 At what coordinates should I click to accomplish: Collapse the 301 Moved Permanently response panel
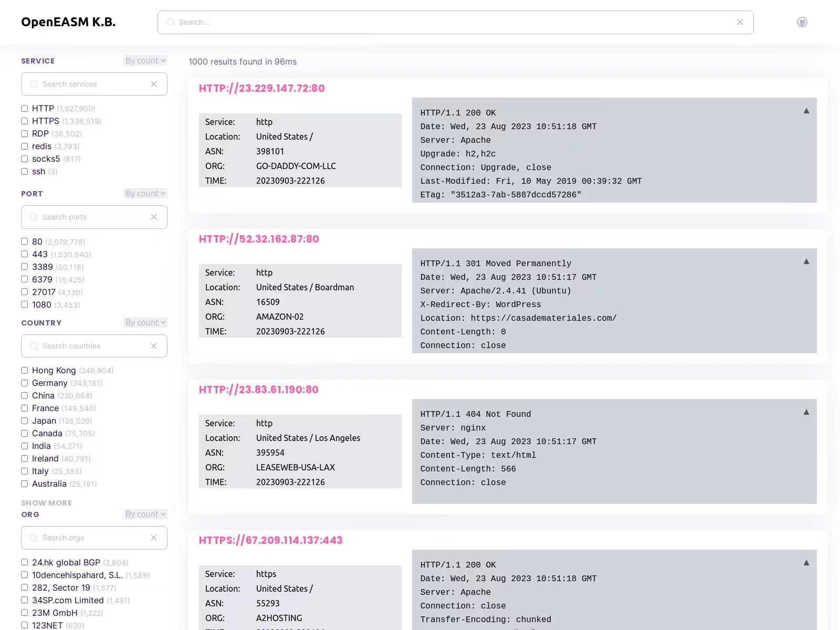click(806, 260)
